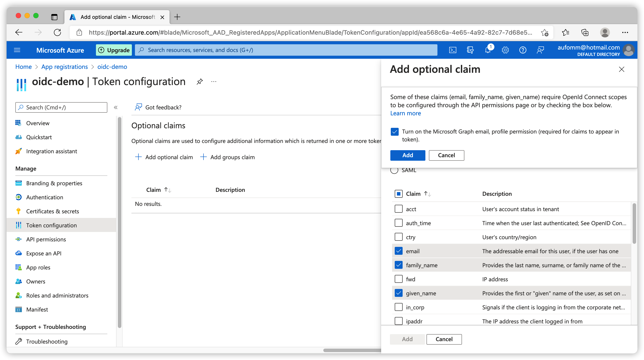Open the directories and subscriptions filter icon
The image size is (644, 360).
pos(470,50)
